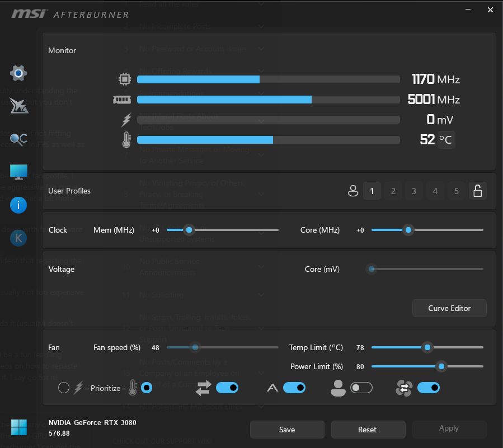This screenshot has width=503, height=448.
Task: Click the link arrows icon beside toggle
Action: tap(203, 388)
